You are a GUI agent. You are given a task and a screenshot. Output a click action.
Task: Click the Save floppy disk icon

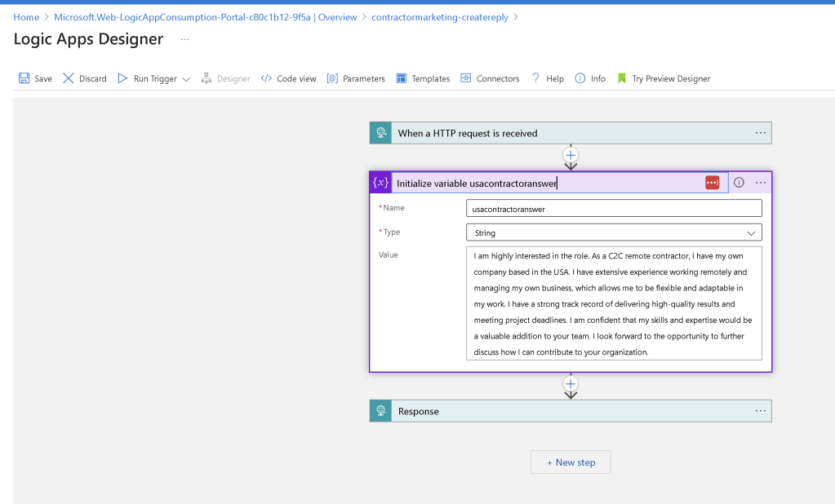tap(24, 78)
